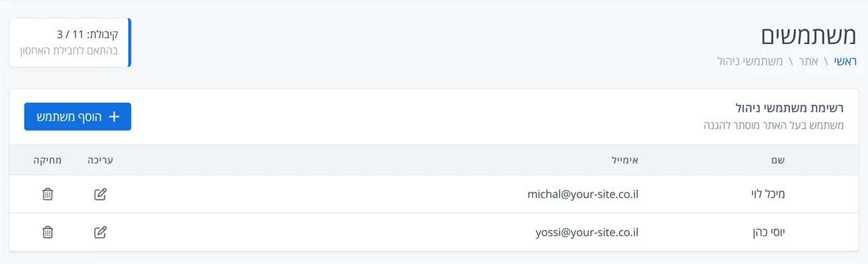Delete user yossi@your-site.co.il with the trash icon

click(47, 233)
